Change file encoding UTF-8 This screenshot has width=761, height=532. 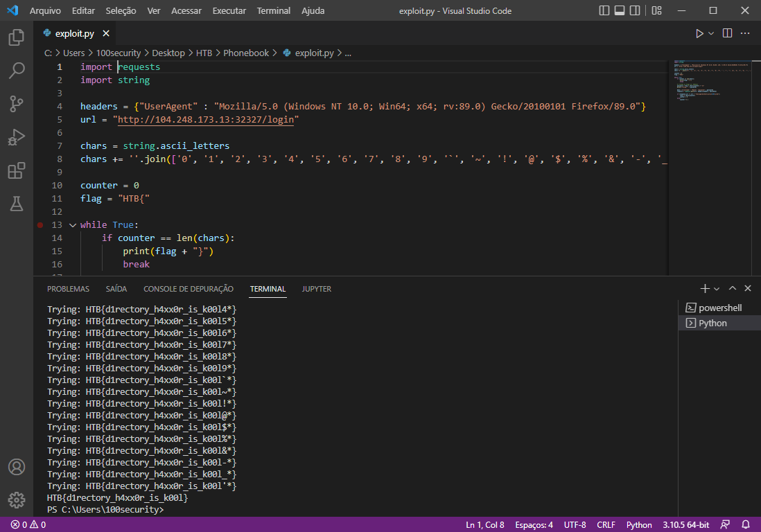(575, 524)
